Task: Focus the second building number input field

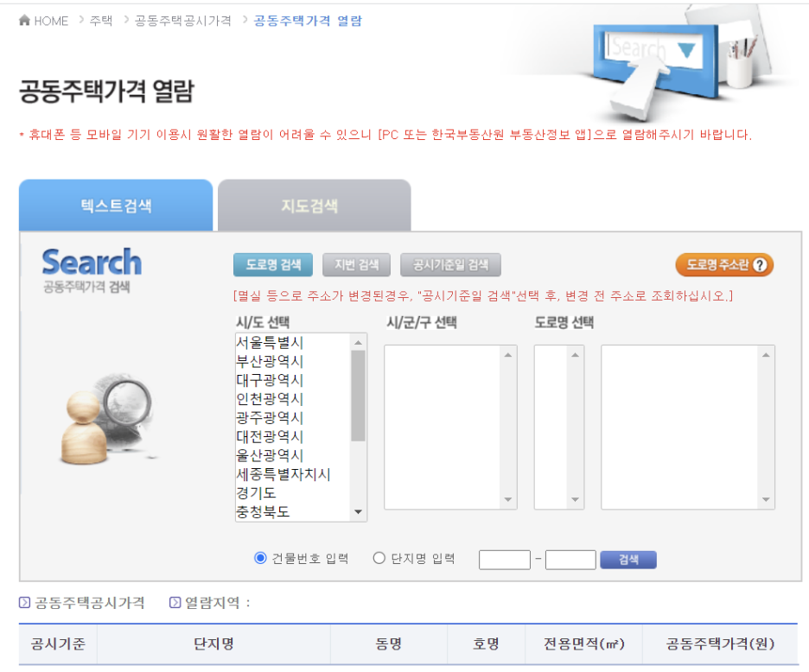Action: click(x=570, y=560)
